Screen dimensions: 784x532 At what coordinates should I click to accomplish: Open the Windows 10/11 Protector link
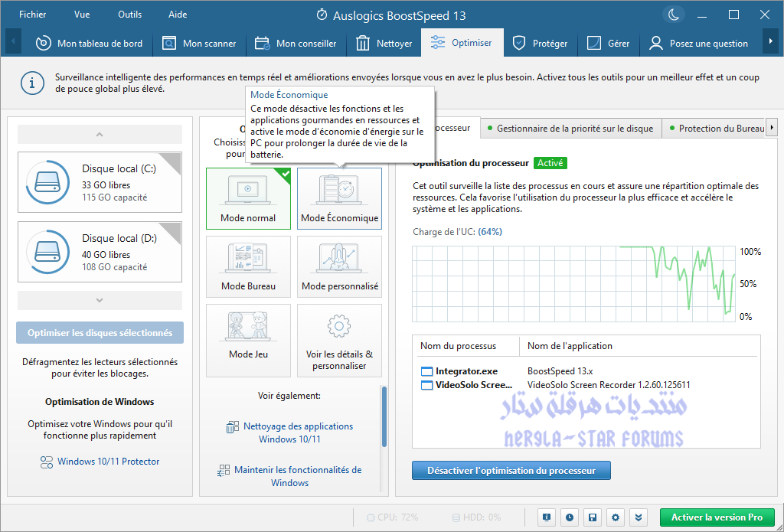(x=108, y=462)
